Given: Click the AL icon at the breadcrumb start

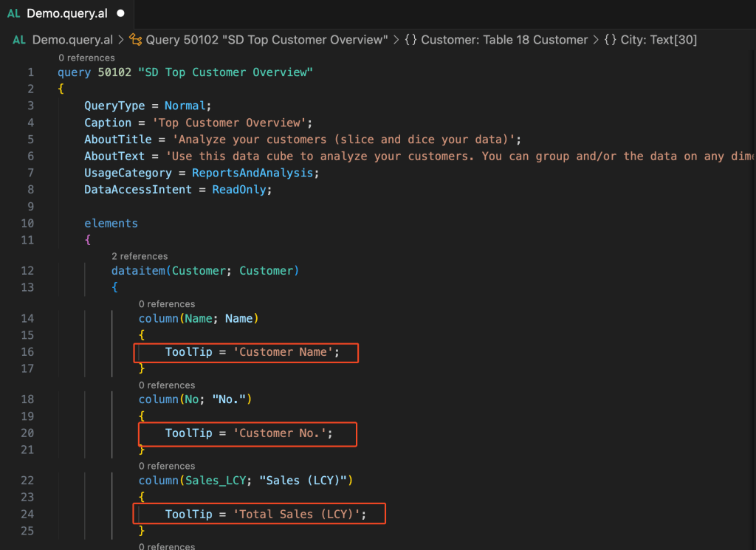Looking at the screenshot, I should [19, 40].
